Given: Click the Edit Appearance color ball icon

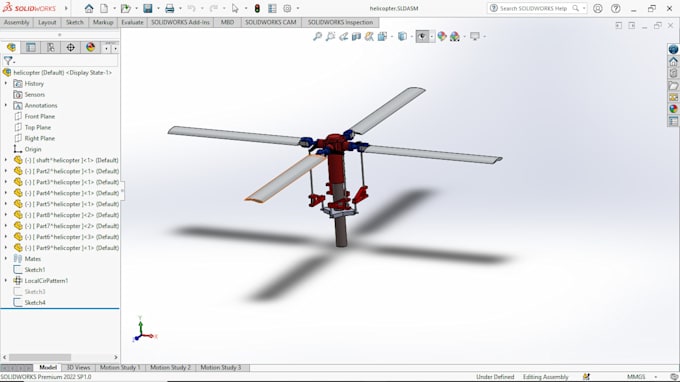Looking at the screenshot, I should tap(441, 36).
